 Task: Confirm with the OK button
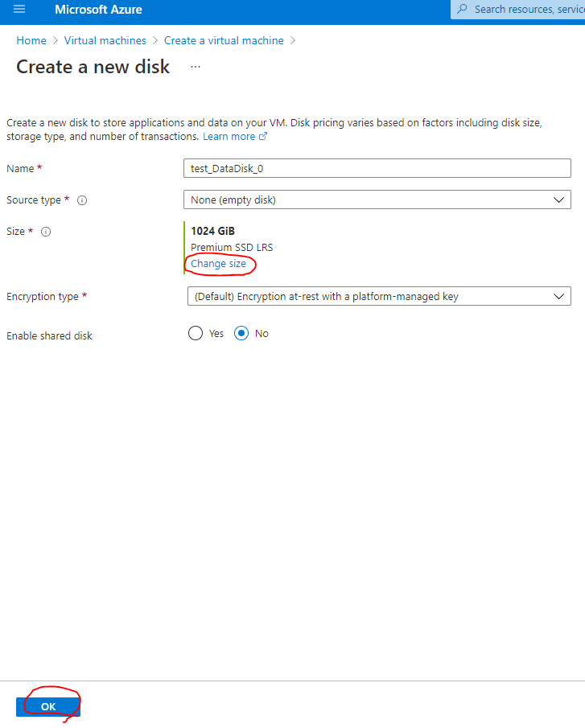coord(48,706)
